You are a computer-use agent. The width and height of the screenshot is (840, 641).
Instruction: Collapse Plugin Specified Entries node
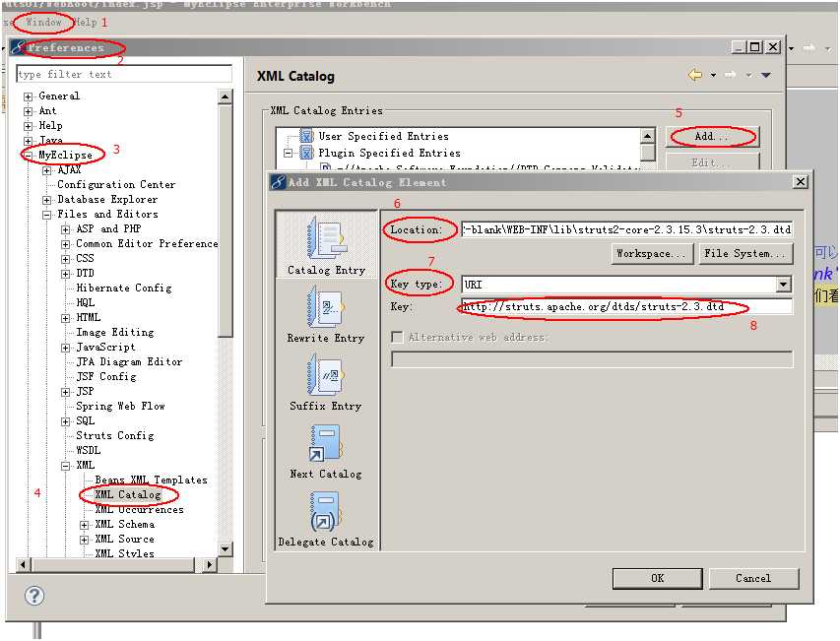289,154
